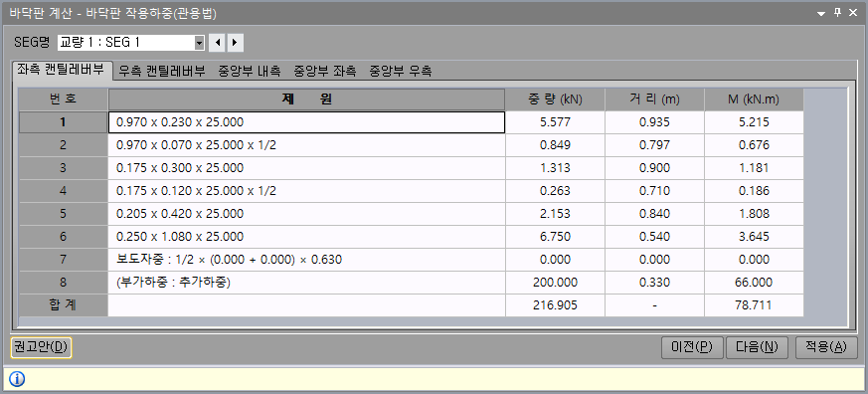The image size is (868, 394).
Task: Click weight value 0.263
Action: point(555,191)
